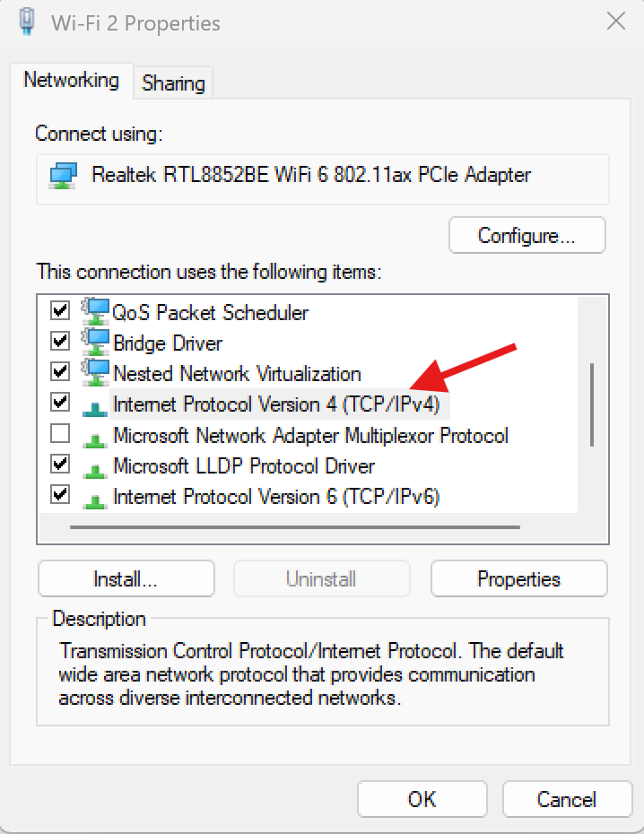
Task: Click the Internet Protocol Version 4 icon
Action: click(x=95, y=405)
